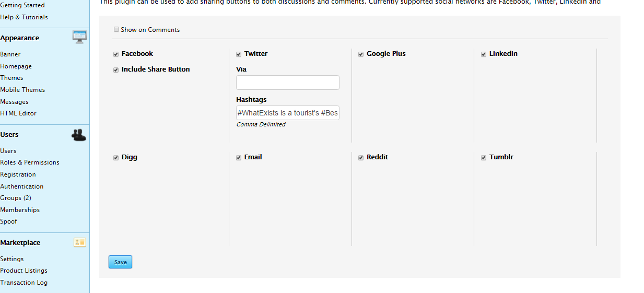Open the Themes page
This screenshot has height=293, width=644.
(11, 78)
